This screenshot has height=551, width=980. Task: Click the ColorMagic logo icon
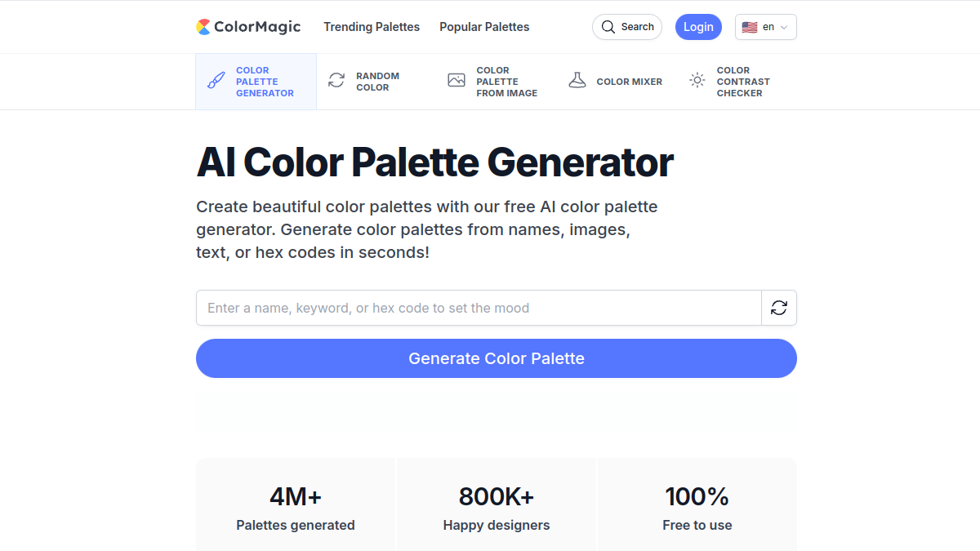[x=203, y=27]
